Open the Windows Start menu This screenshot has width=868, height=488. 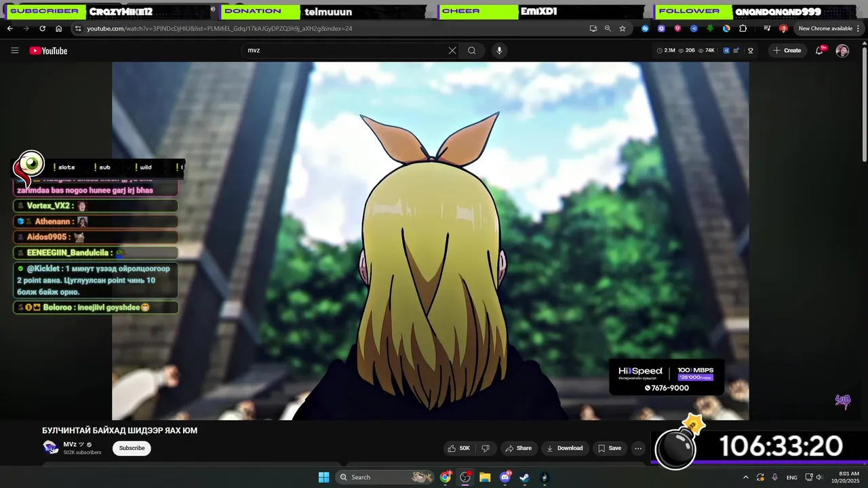point(323,477)
